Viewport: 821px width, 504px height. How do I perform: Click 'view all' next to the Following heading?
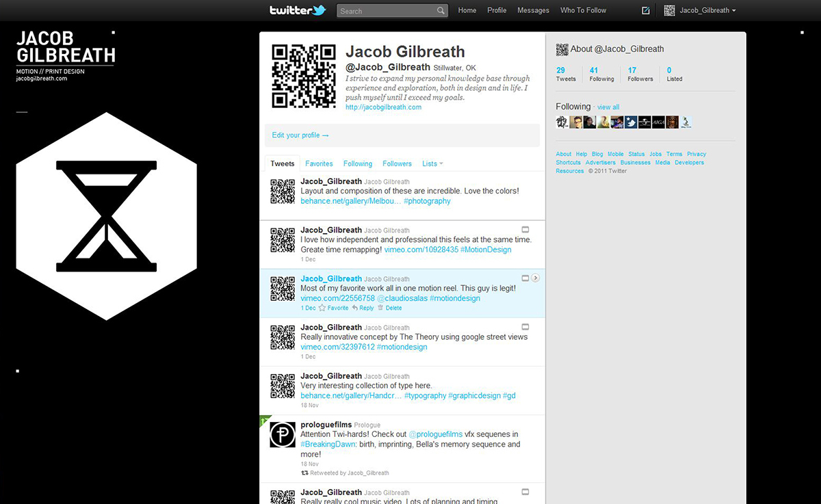click(x=608, y=107)
